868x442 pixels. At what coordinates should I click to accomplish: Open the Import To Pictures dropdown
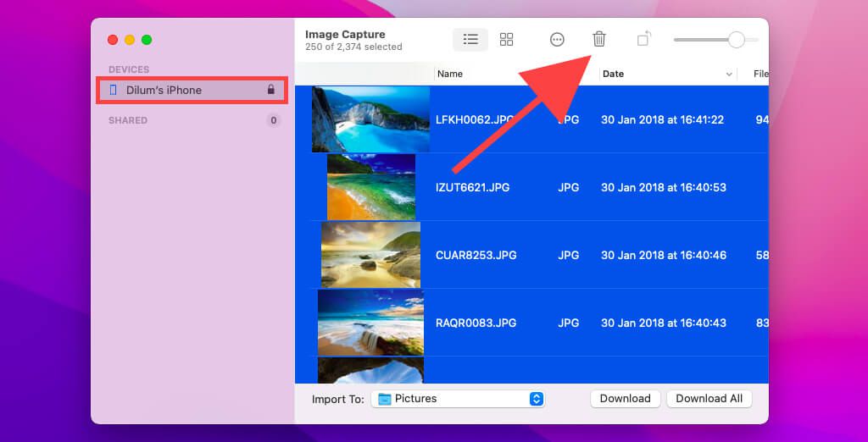[536, 399]
